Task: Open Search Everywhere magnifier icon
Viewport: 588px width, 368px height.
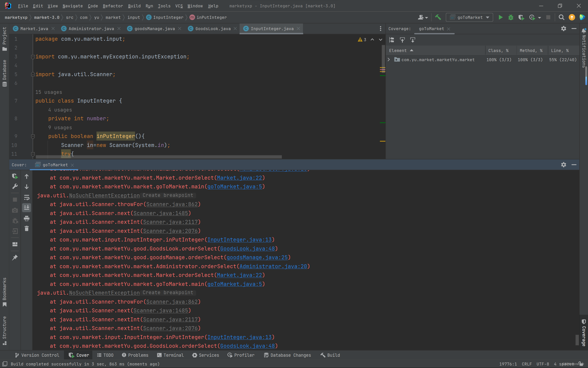Action: 561,17
